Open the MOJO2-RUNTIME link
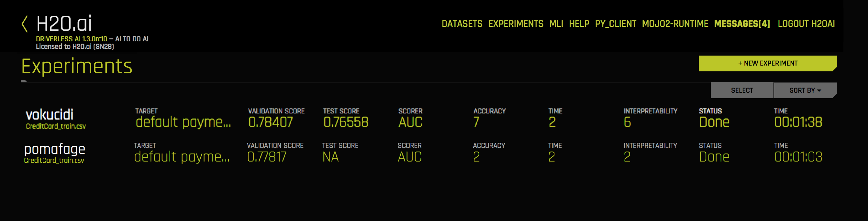Viewport: 868px width, 221px height. point(675,24)
